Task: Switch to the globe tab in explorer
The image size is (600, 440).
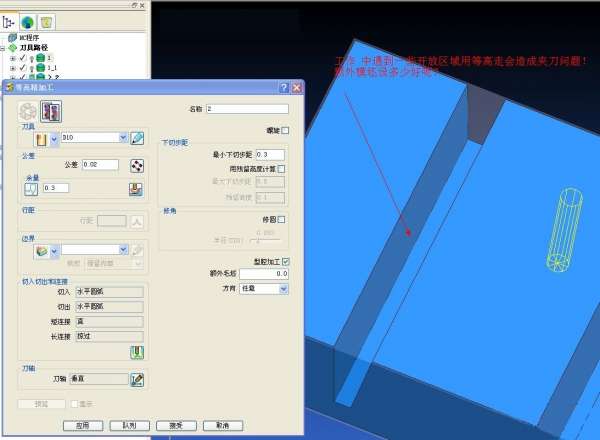Action: [x=29, y=20]
